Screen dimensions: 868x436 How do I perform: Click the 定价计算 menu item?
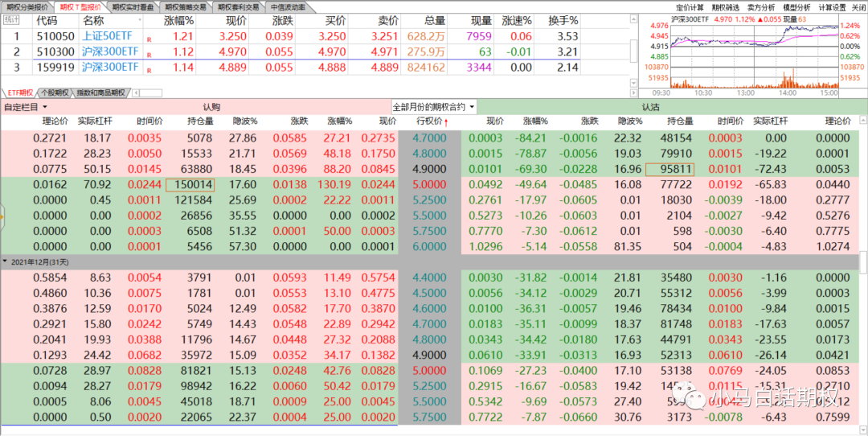691,6
